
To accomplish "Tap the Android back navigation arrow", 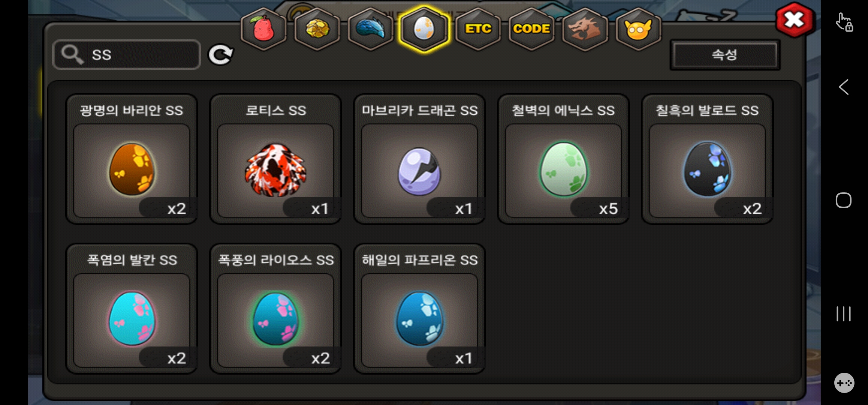I will 843,87.
